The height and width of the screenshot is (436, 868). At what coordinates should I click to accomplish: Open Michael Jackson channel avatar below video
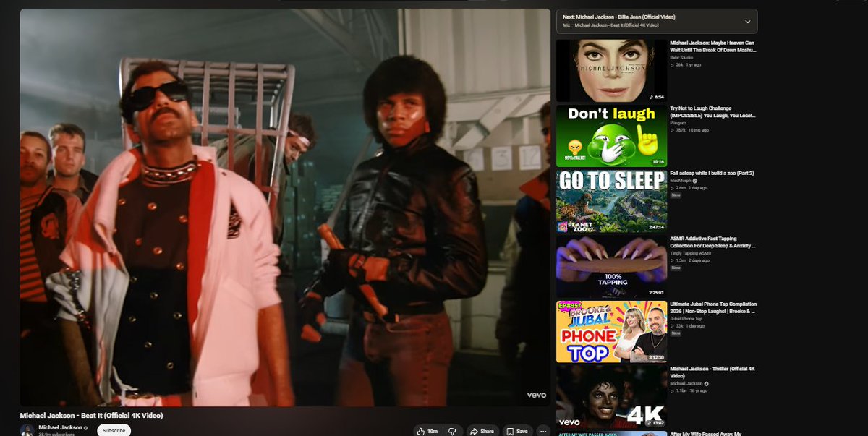(x=27, y=430)
